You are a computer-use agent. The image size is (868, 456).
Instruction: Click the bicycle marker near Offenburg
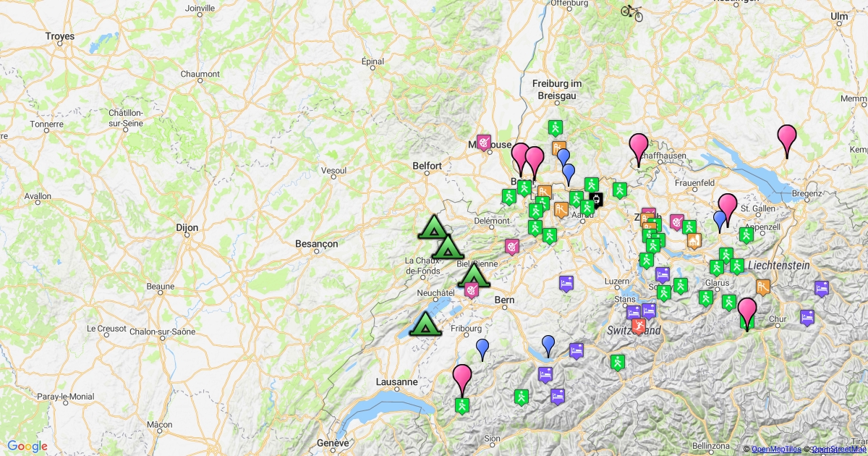tap(631, 12)
